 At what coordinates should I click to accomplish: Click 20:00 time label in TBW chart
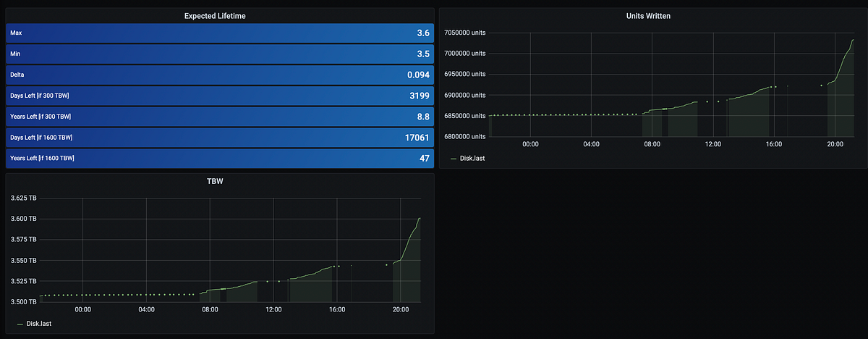pyautogui.click(x=401, y=309)
